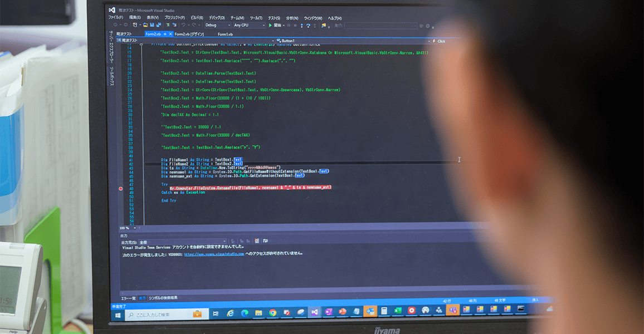Image resolution: width=644 pixels, height=334 pixels.
Task: Open the ファイル(F) menu
Action: pyautogui.click(x=115, y=17)
